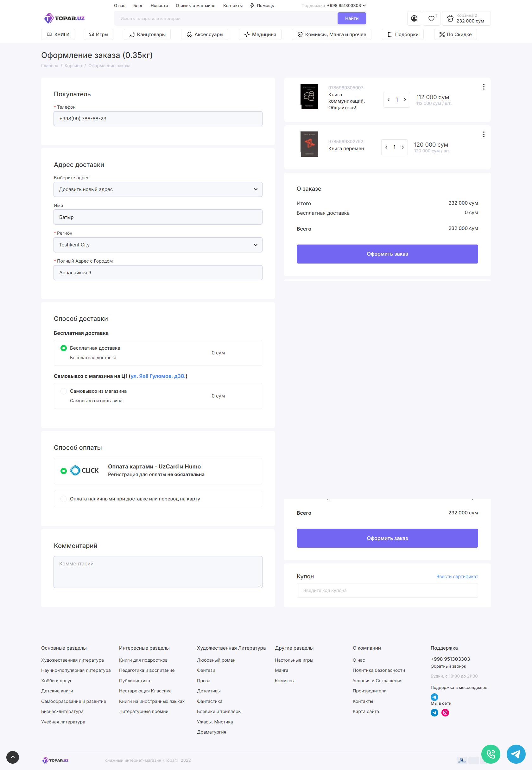This screenshot has height=770, width=532.
Task: Click the scroll-to-top arrow button
Action: click(13, 757)
